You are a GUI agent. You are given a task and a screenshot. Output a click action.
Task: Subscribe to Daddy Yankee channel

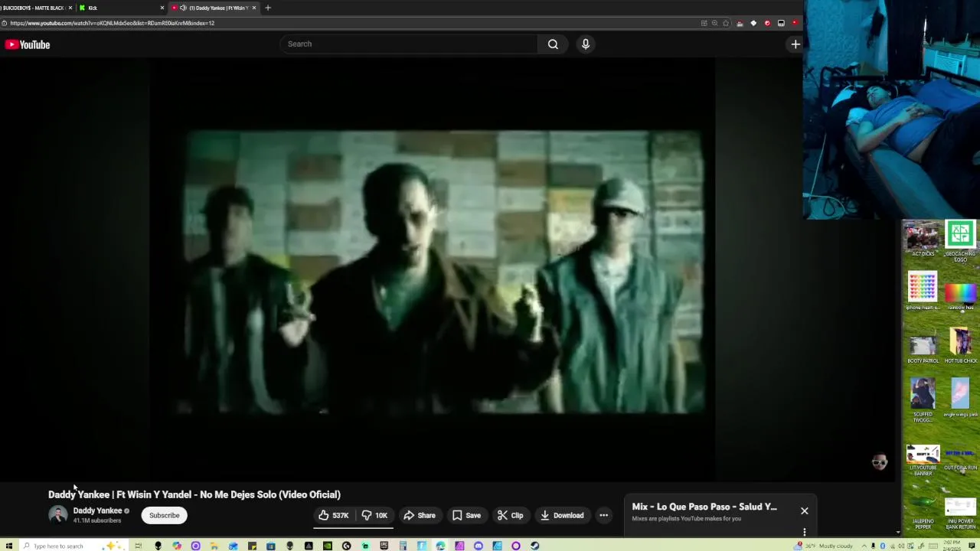click(164, 515)
